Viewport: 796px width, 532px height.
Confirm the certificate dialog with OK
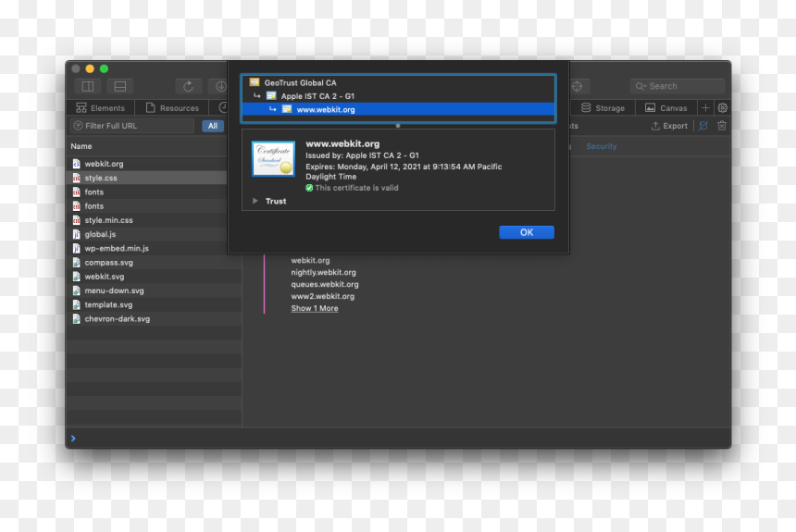[527, 232]
